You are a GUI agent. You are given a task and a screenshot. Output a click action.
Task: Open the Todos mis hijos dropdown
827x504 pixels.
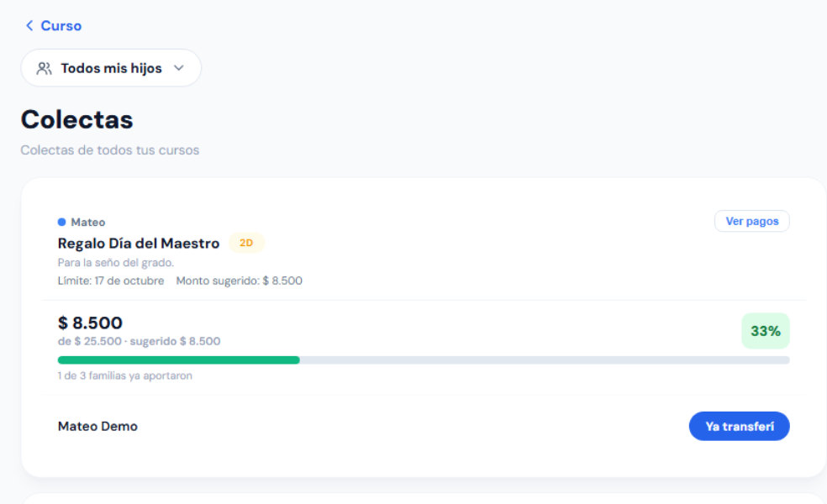(111, 68)
